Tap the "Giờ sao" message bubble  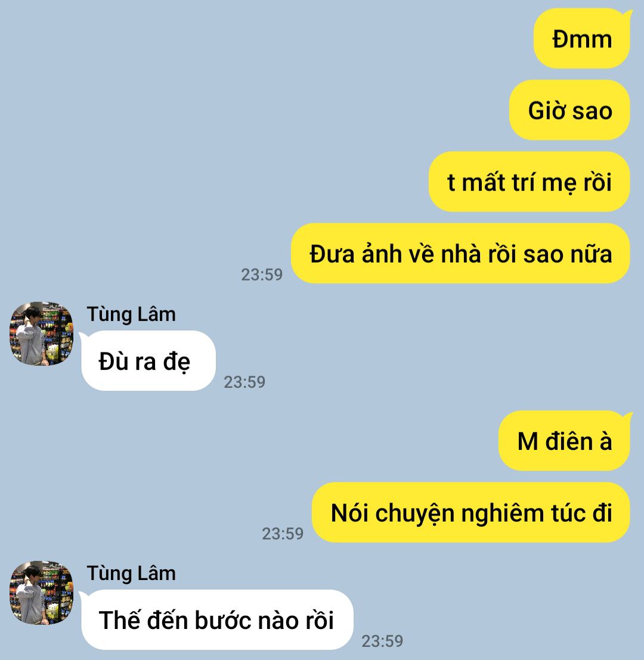569,110
